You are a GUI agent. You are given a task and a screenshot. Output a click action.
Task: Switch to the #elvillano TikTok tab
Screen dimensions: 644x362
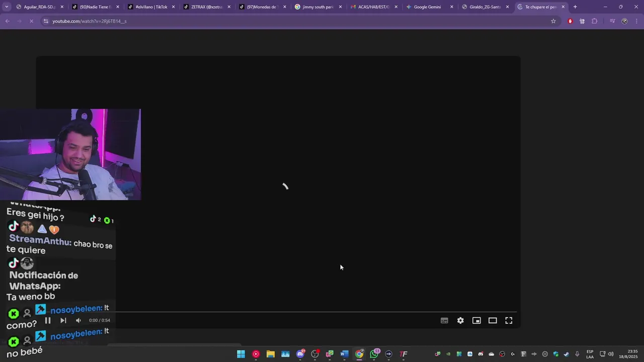(x=151, y=7)
